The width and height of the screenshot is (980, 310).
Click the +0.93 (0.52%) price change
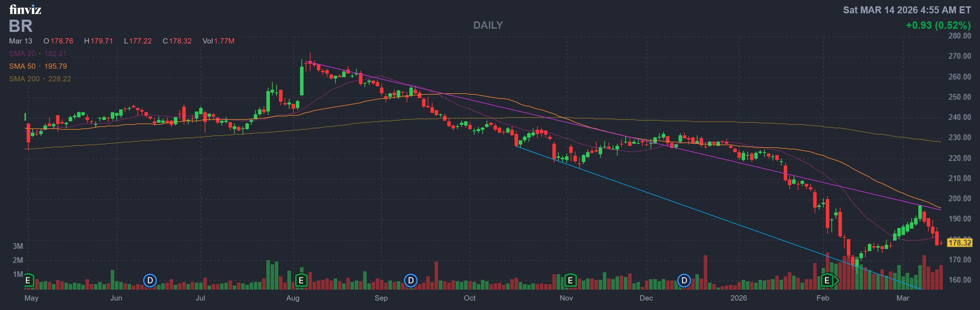[x=938, y=26]
